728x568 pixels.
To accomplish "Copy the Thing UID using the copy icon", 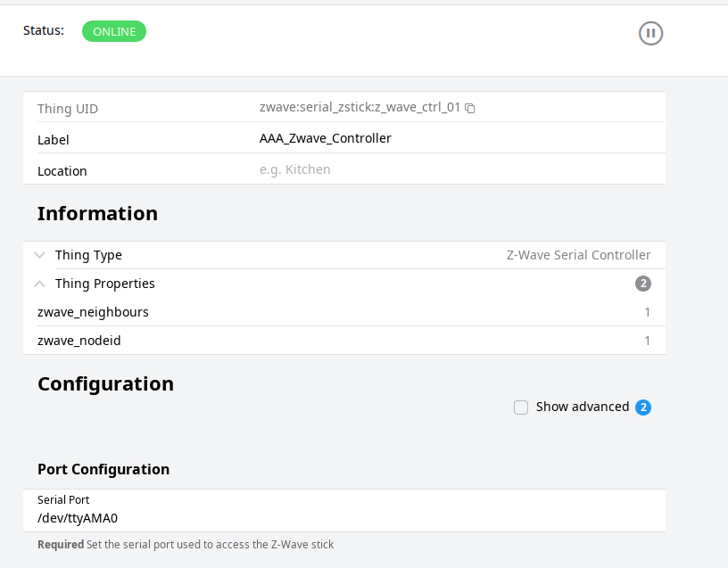I will [470, 108].
